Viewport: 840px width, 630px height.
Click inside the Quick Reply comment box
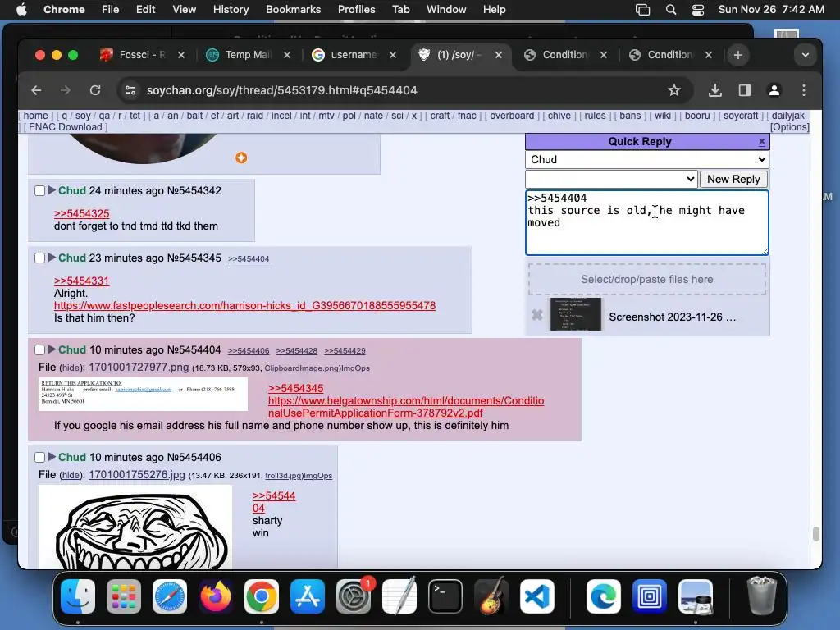[x=647, y=222]
